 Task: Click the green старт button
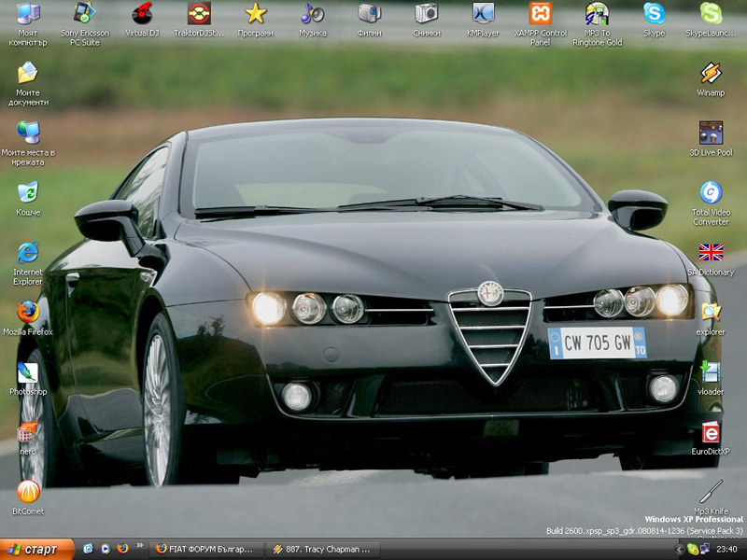35,549
